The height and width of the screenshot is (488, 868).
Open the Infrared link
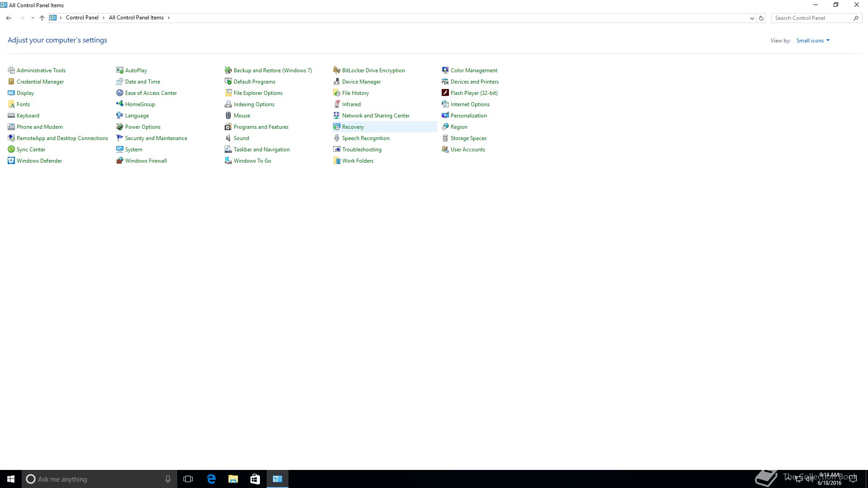[351, 104]
